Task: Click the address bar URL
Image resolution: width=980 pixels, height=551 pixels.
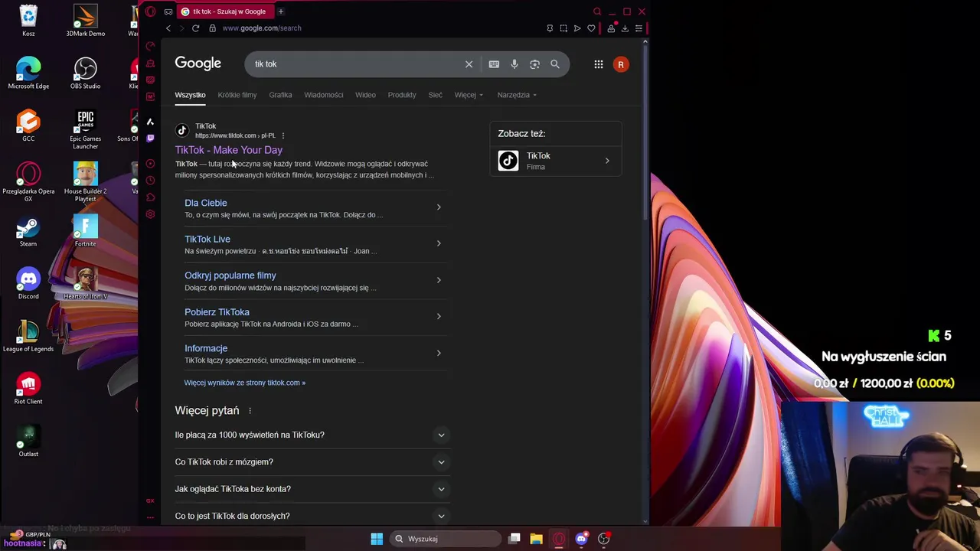Action: point(262,28)
